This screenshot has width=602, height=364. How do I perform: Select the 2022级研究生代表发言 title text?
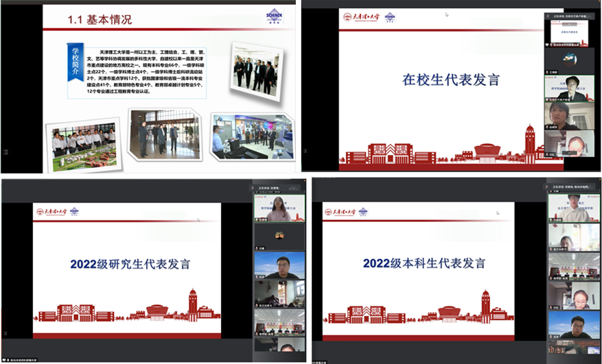coord(130,263)
